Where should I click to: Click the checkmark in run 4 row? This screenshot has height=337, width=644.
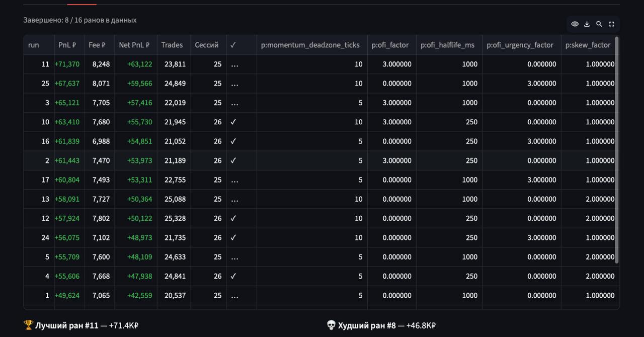(x=233, y=276)
